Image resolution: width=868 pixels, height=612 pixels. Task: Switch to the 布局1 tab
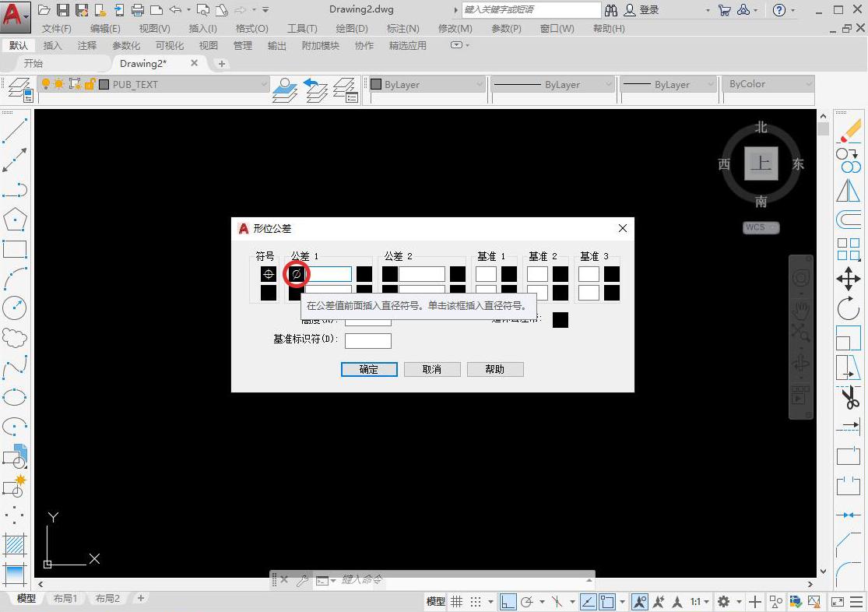(65, 598)
